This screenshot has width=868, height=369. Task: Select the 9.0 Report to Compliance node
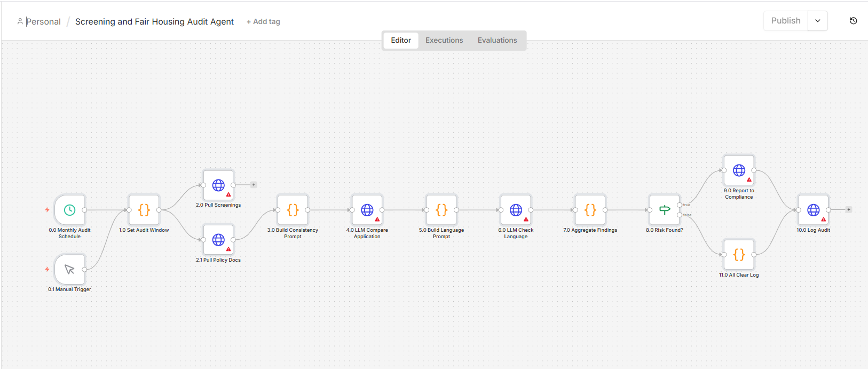pos(739,170)
